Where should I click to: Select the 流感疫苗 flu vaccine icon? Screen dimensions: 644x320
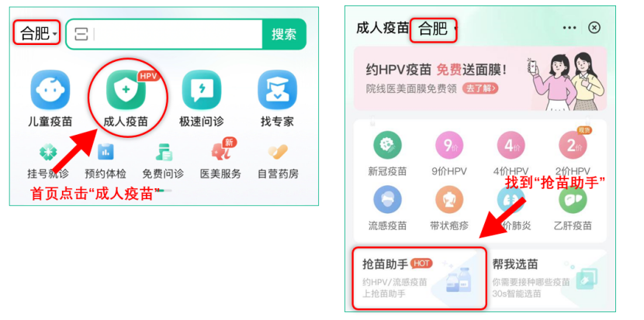[x=387, y=199]
